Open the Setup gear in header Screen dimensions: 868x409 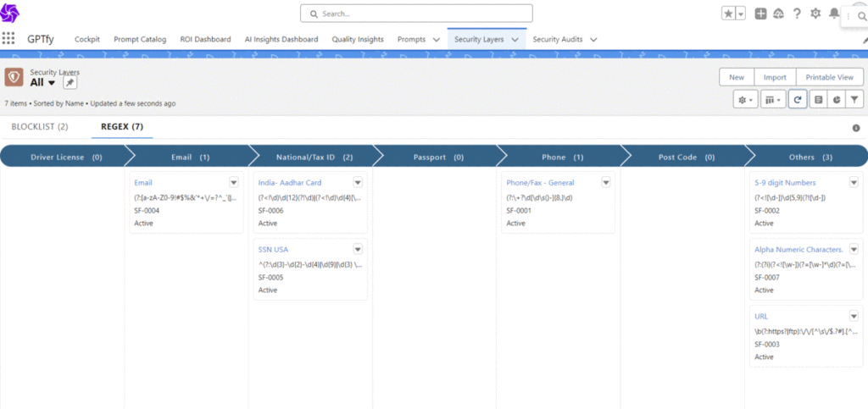[815, 14]
